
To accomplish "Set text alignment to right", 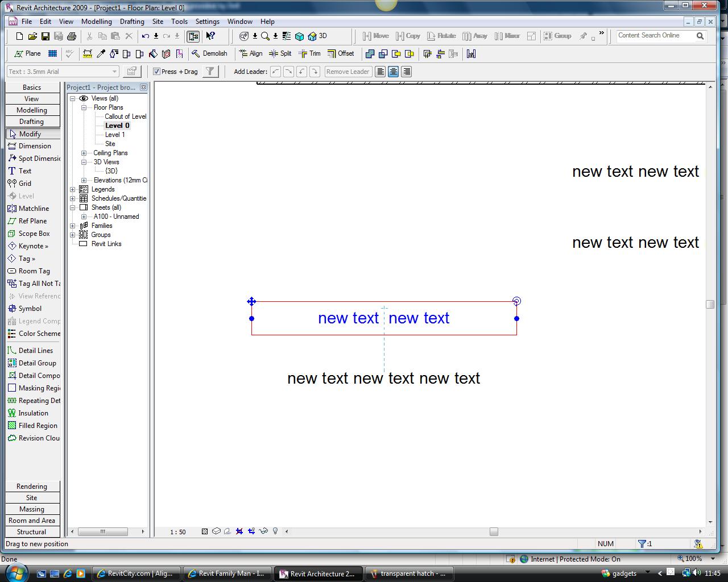I will pyautogui.click(x=406, y=72).
